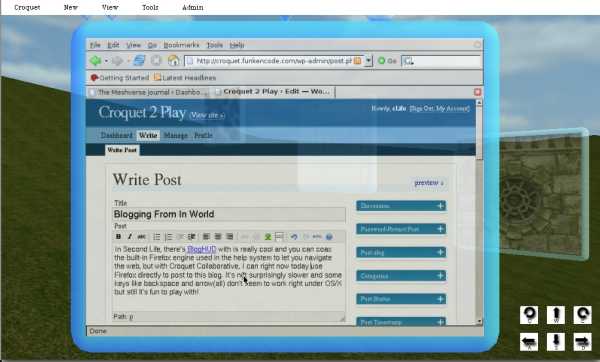The height and width of the screenshot is (362, 600).
Task: Click the page vertical scrollbar
Action: pyautogui.click(x=479, y=212)
